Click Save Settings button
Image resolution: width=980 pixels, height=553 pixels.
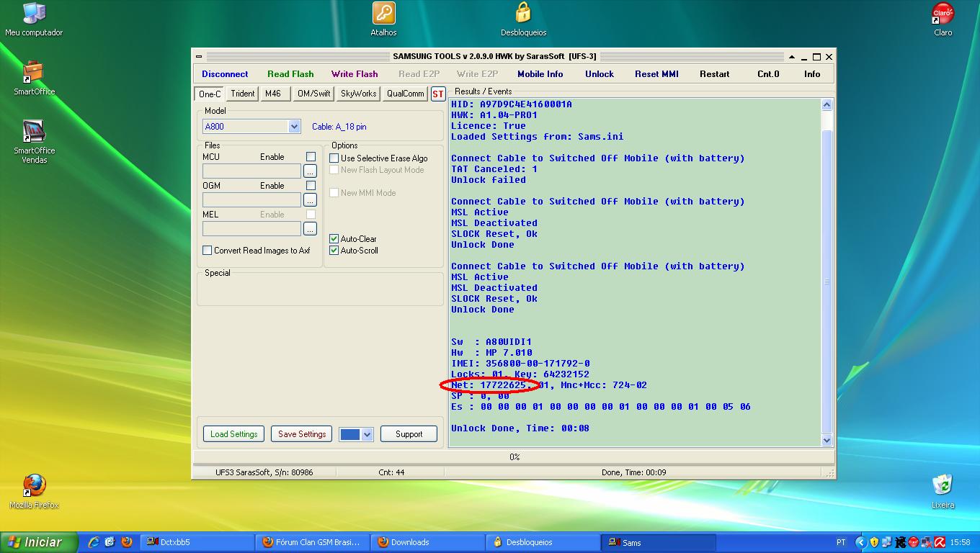[x=302, y=434]
